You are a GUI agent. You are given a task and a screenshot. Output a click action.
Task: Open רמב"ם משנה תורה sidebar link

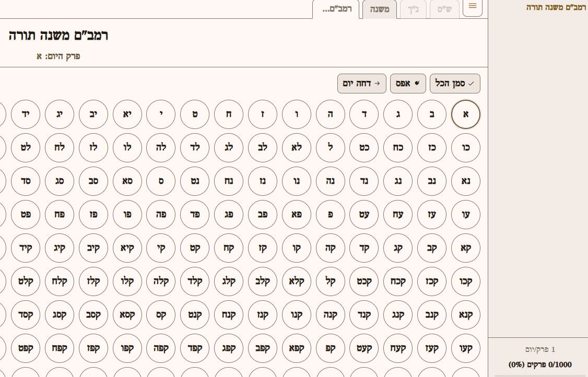[556, 7]
